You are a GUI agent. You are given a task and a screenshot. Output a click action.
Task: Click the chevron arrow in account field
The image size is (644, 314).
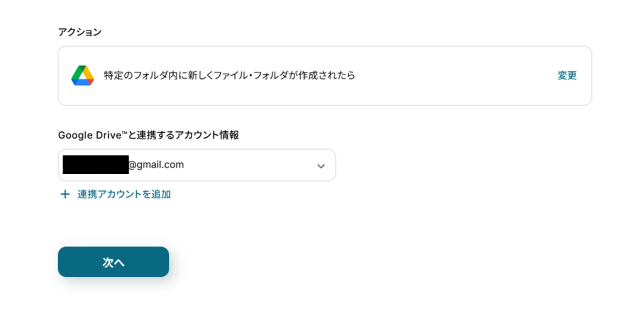(x=321, y=166)
